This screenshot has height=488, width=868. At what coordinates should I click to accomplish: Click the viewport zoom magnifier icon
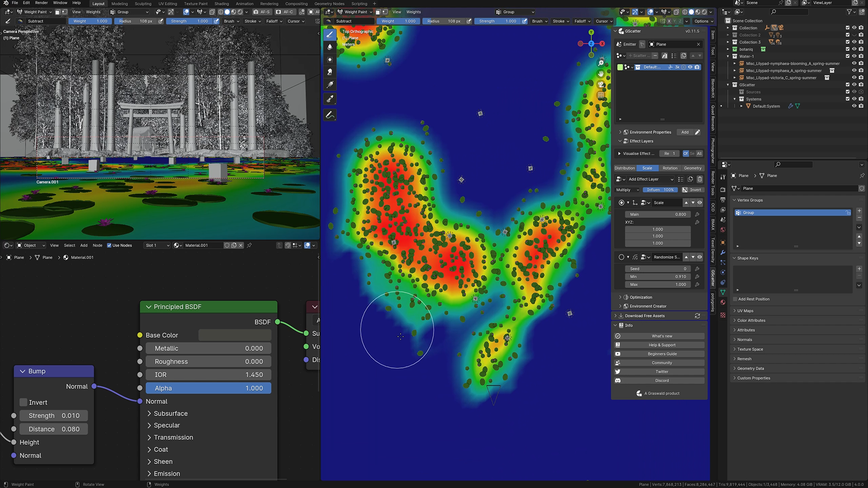[x=601, y=63]
